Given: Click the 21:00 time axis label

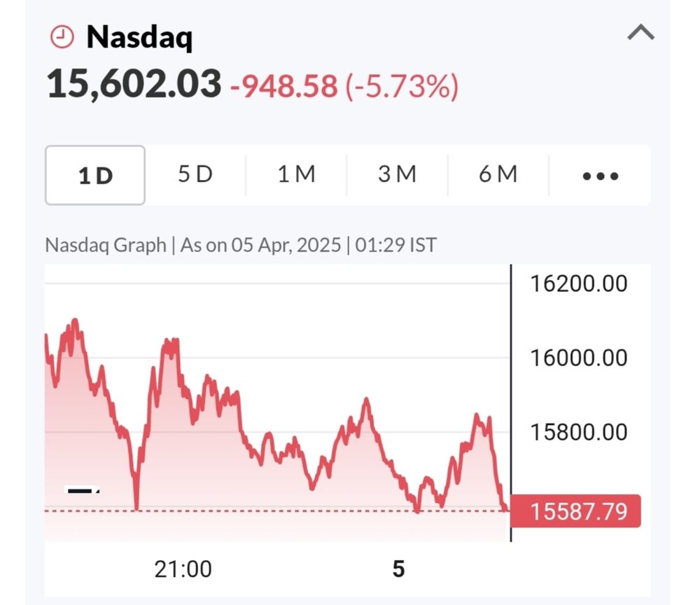Looking at the screenshot, I should click(183, 569).
